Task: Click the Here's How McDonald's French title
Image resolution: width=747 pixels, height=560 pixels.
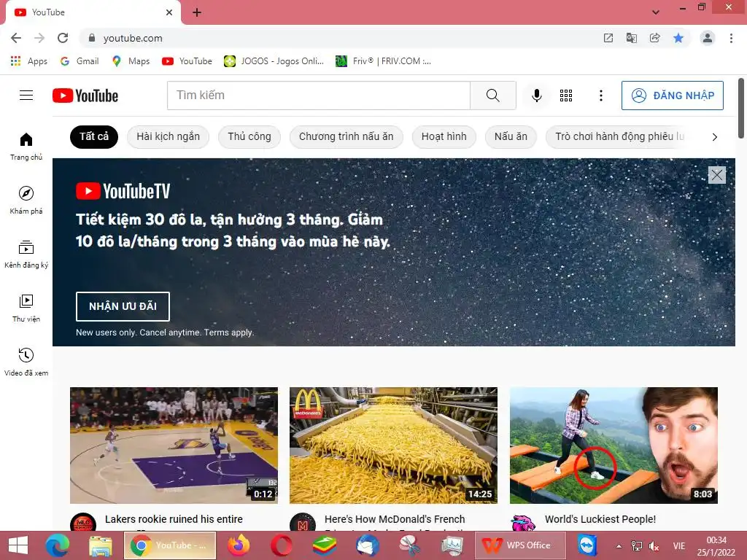Action: pyautogui.click(x=395, y=519)
